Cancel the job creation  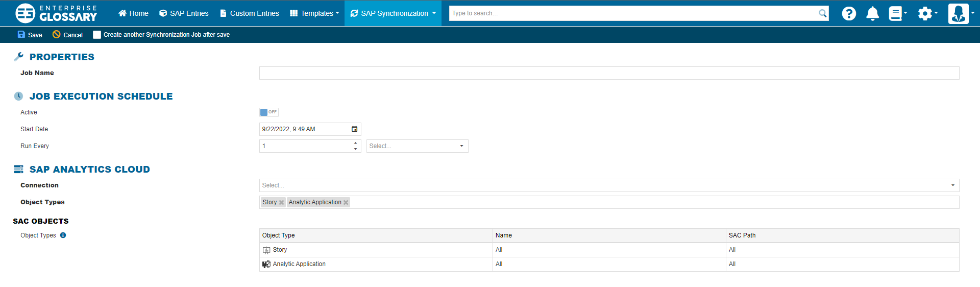[67, 35]
